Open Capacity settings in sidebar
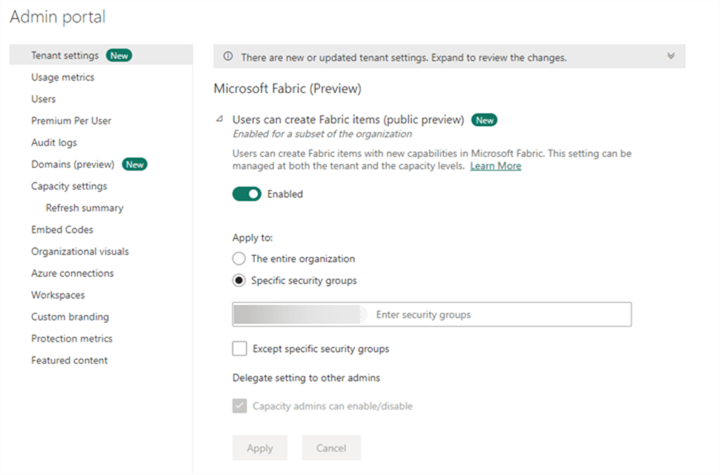This screenshot has height=475, width=720. 69,186
